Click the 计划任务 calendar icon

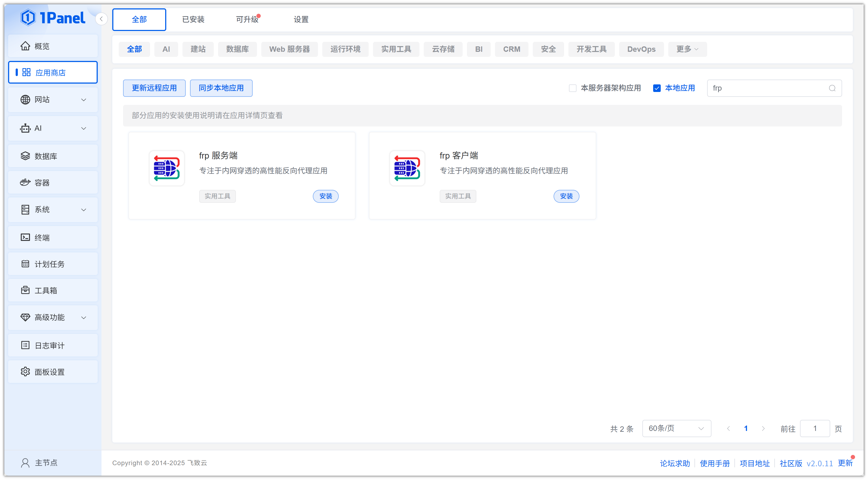(25, 264)
